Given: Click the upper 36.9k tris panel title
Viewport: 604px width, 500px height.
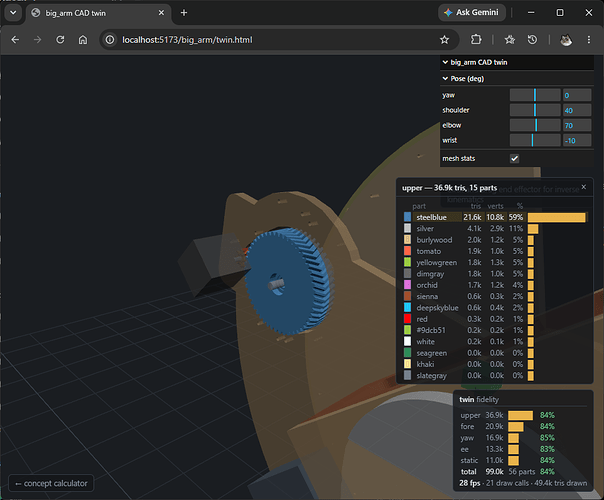Looking at the screenshot, I should tap(450, 188).
